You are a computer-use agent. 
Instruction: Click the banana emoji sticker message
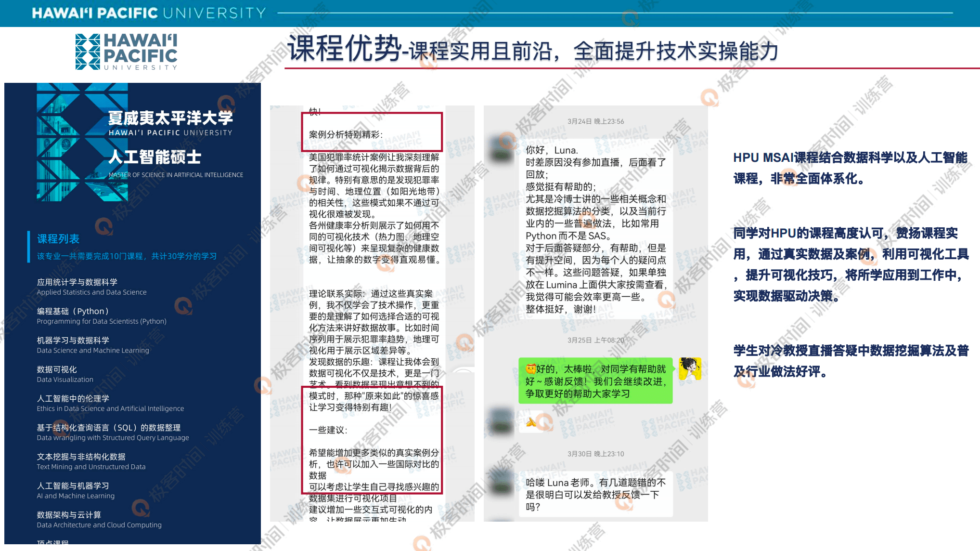(x=531, y=422)
